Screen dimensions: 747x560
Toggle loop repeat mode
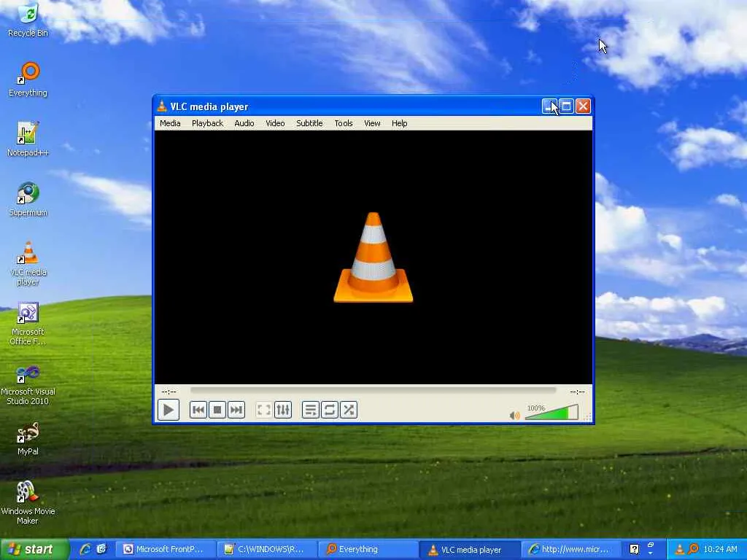click(x=330, y=410)
